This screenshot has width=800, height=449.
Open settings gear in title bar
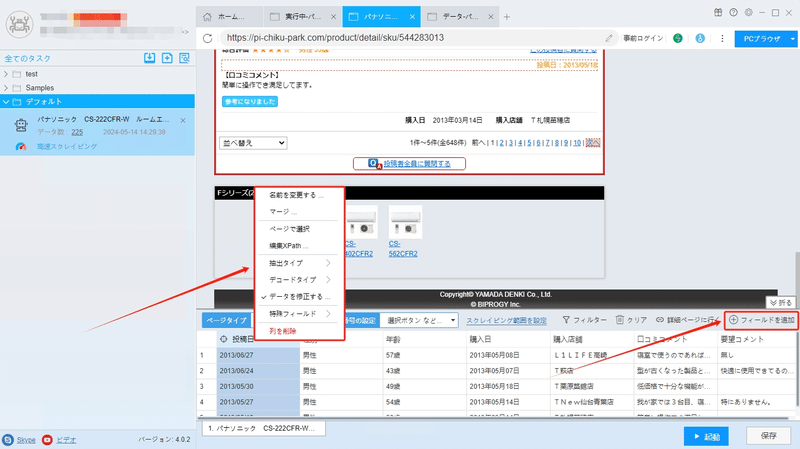click(x=748, y=13)
